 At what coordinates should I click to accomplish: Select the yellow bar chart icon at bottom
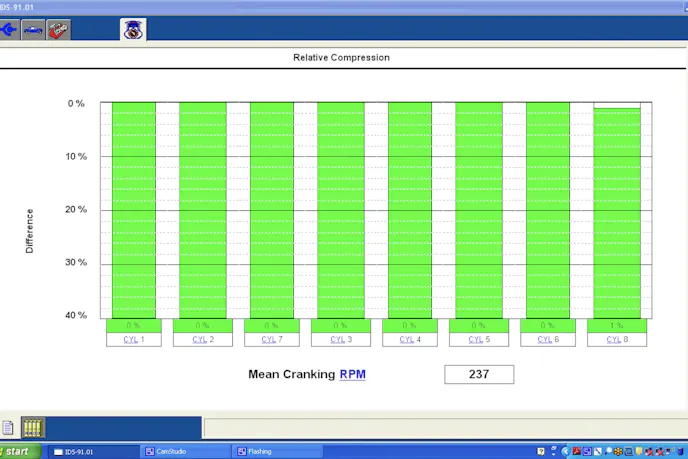click(33, 428)
